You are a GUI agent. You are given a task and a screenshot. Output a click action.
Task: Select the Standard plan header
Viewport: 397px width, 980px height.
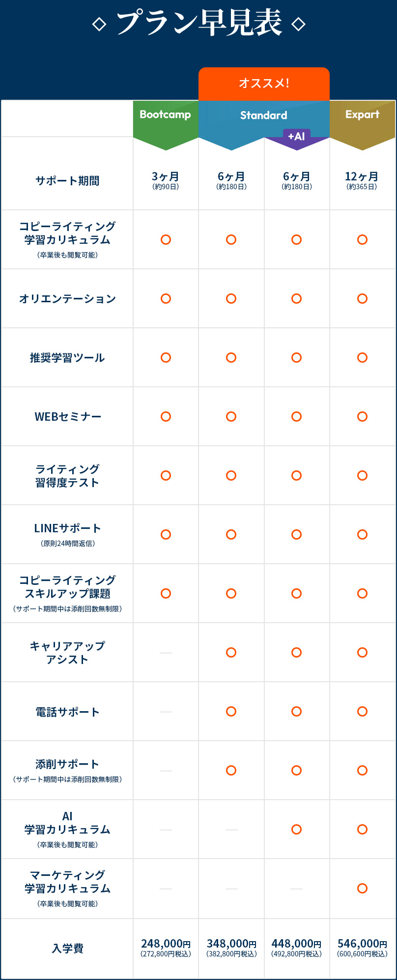tap(263, 115)
